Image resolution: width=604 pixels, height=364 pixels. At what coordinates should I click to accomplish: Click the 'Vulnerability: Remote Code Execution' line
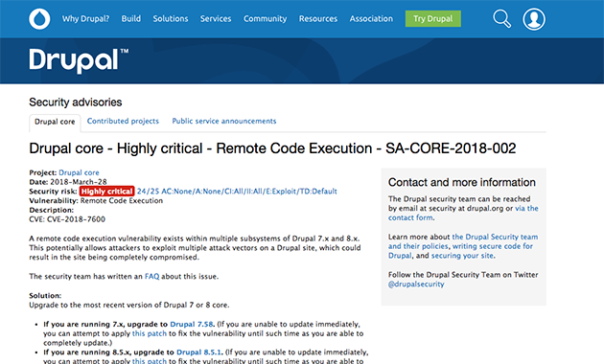tap(96, 201)
